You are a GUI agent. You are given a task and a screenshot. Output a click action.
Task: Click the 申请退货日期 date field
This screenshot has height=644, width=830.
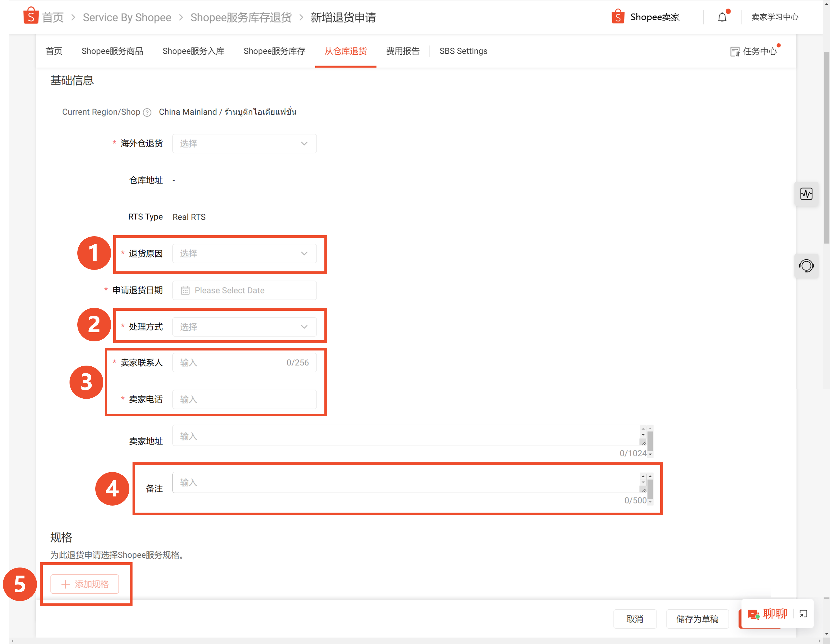(244, 290)
